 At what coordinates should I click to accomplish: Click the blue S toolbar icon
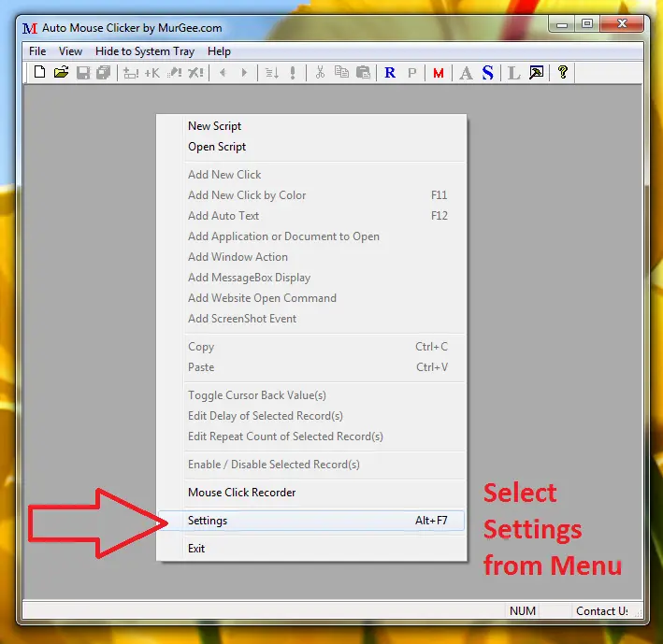(x=488, y=73)
